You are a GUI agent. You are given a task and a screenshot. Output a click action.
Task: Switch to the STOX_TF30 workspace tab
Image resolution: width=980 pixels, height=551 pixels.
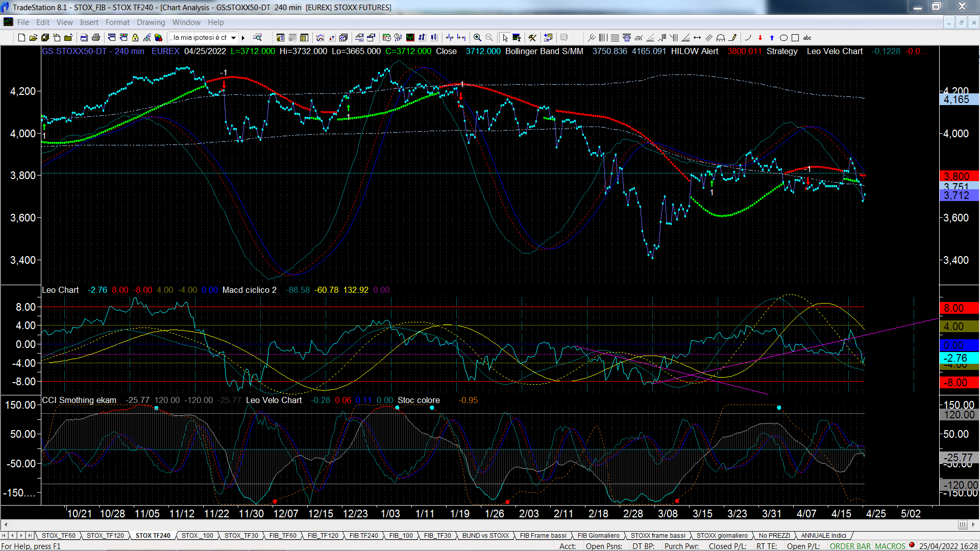point(241,536)
